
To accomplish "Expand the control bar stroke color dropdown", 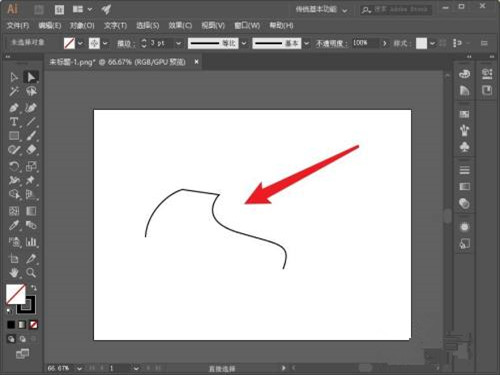I will pyautogui.click(x=105, y=43).
